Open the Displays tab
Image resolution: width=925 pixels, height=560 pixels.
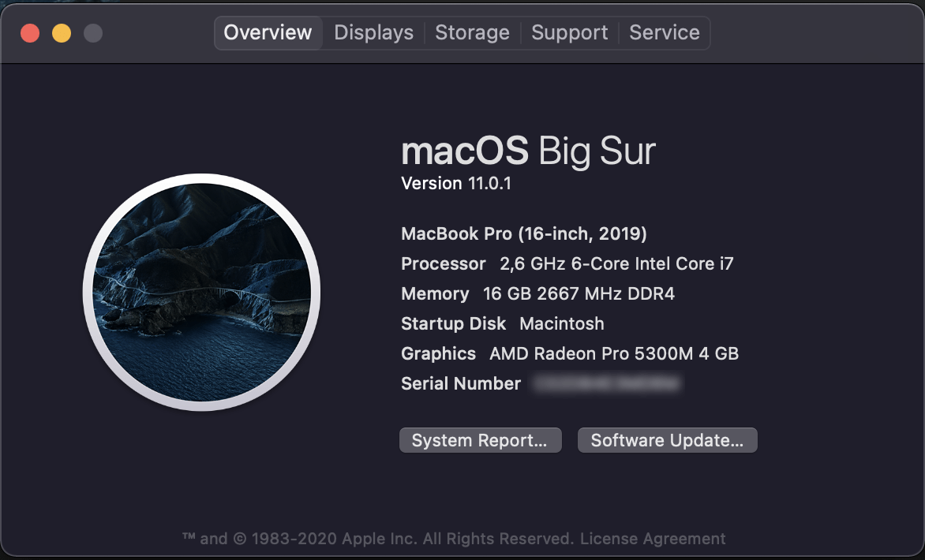point(373,33)
